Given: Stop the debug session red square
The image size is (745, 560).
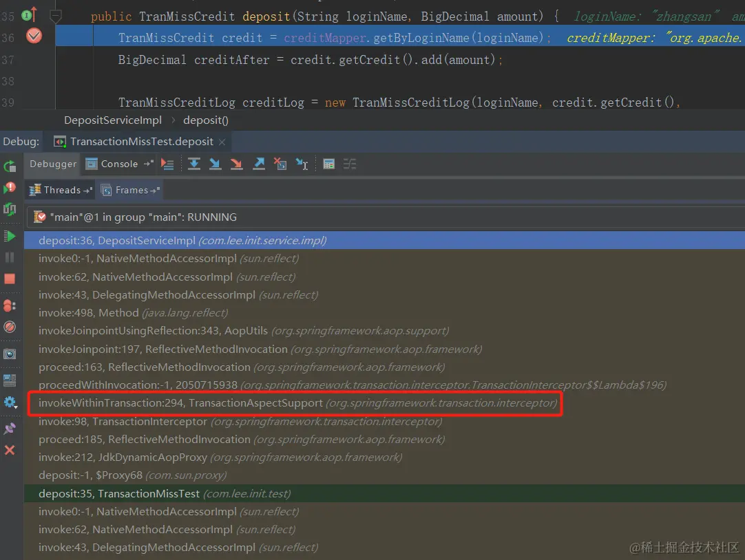Looking at the screenshot, I should pos(10,279).
